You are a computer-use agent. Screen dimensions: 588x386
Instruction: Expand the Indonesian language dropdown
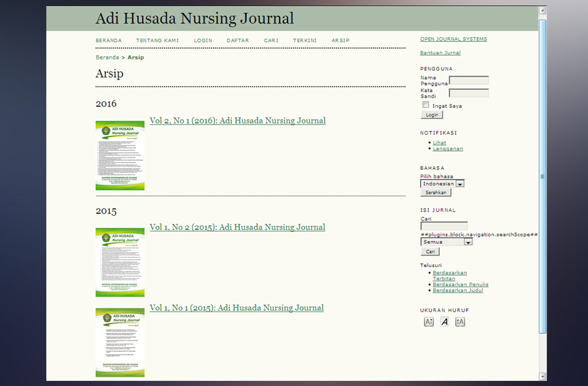coord(460,184)
